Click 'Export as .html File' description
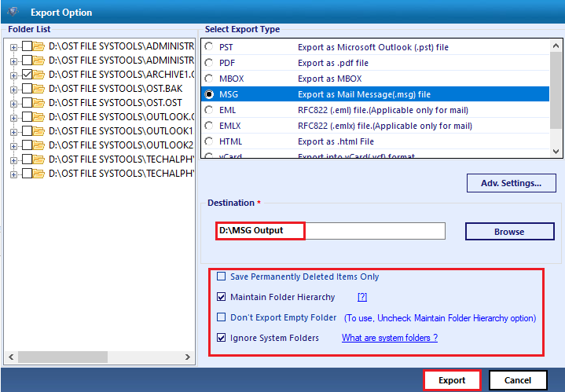This screenshot has height=392, width=565. point(336,141)
